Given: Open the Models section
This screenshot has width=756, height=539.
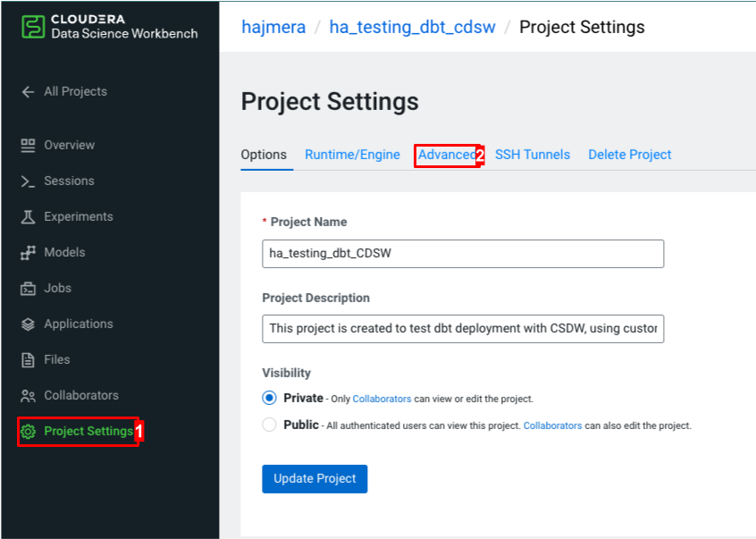Looking at the screenshot, I should click(x=63, y=252).
